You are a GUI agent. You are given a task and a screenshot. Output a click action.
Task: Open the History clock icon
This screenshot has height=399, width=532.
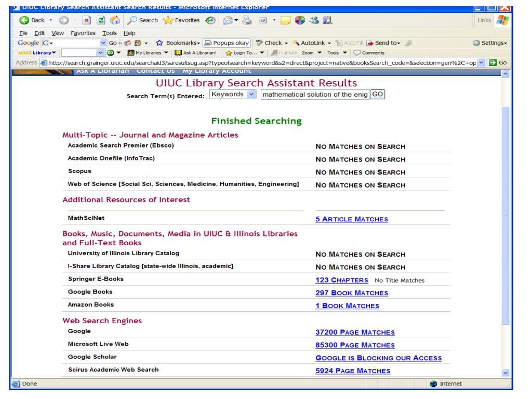[x=210, y=20]
